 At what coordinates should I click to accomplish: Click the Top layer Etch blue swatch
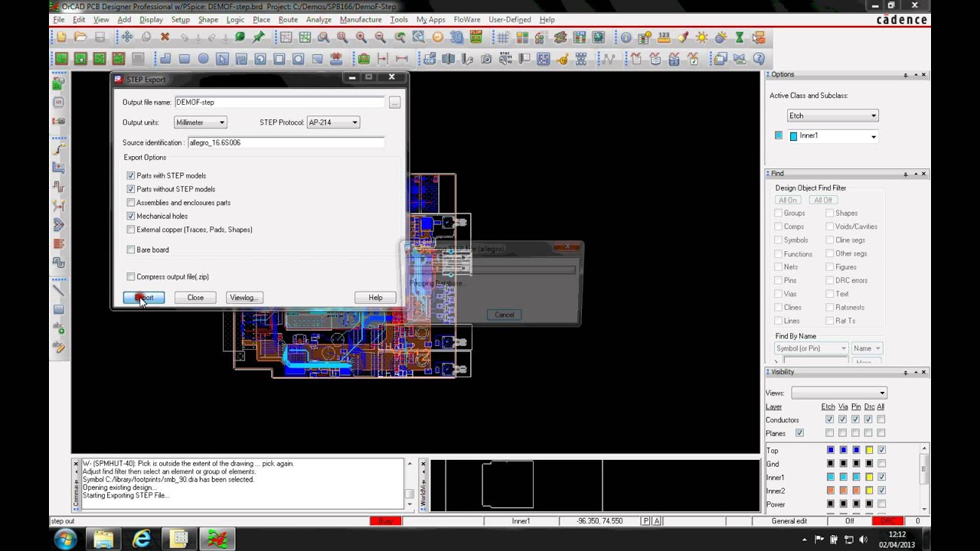(830, 450)
